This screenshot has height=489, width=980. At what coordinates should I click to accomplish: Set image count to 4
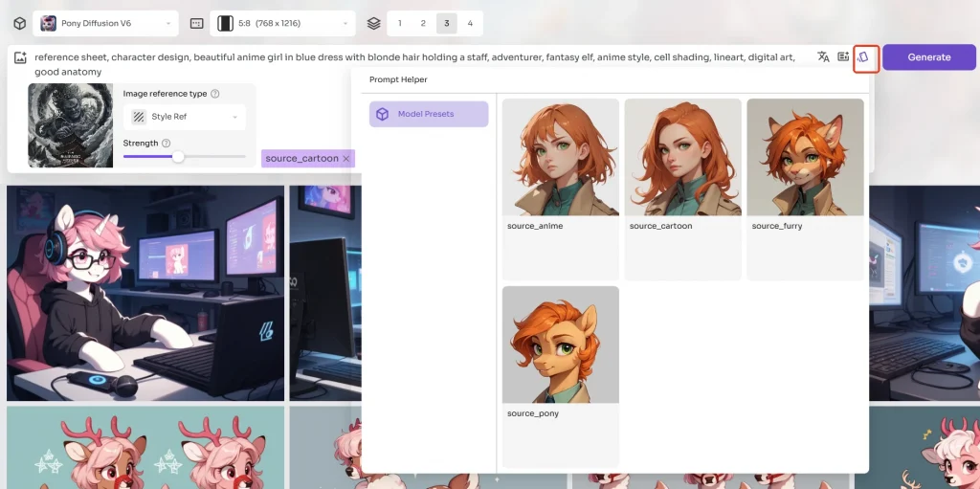pos(470,23)
